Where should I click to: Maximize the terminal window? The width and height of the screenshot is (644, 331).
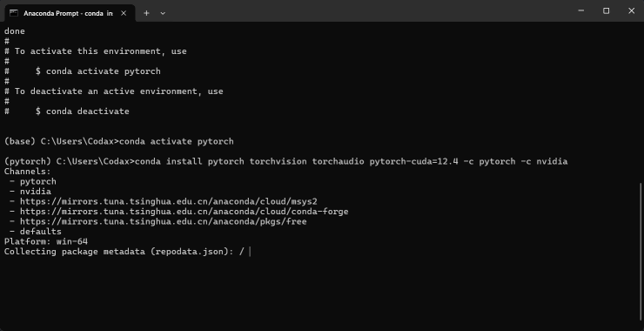pos(606,10)
